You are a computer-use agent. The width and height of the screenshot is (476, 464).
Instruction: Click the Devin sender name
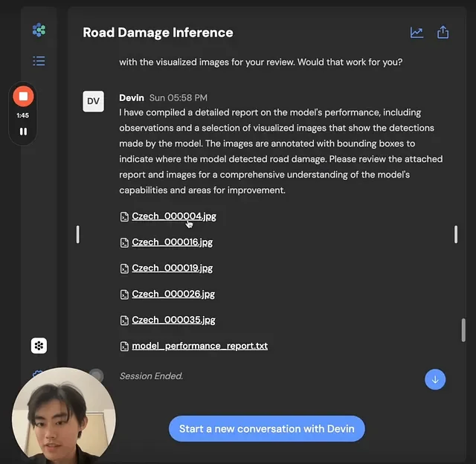pos(132,97)
